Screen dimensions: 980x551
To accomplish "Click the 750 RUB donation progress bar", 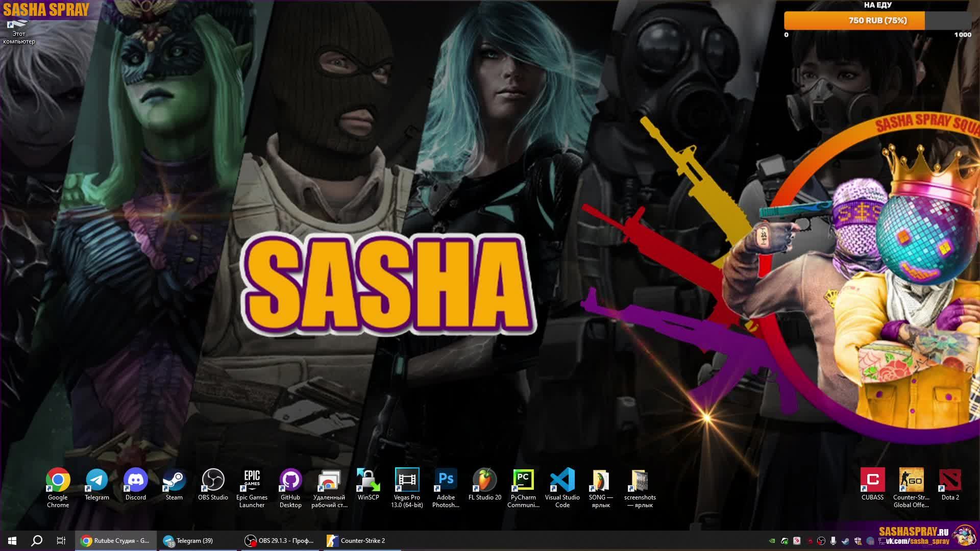I will pyautogui.click(x=877, y=21).
